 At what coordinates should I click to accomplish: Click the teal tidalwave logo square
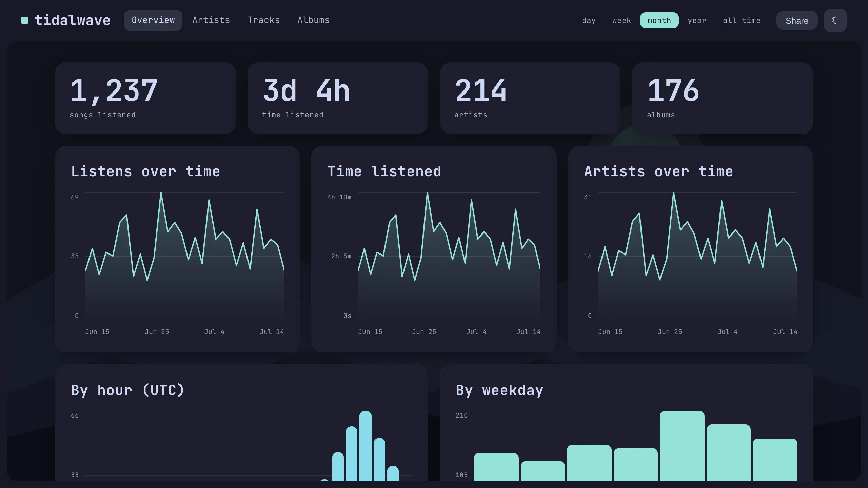[x=25, y=20]
